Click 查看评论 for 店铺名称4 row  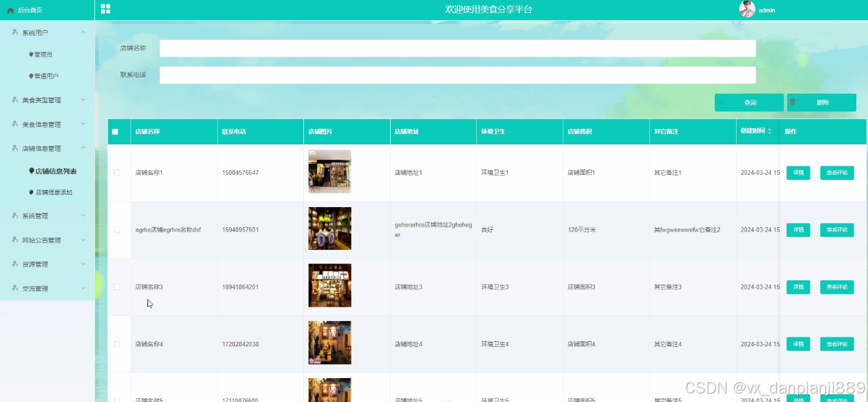837,344
